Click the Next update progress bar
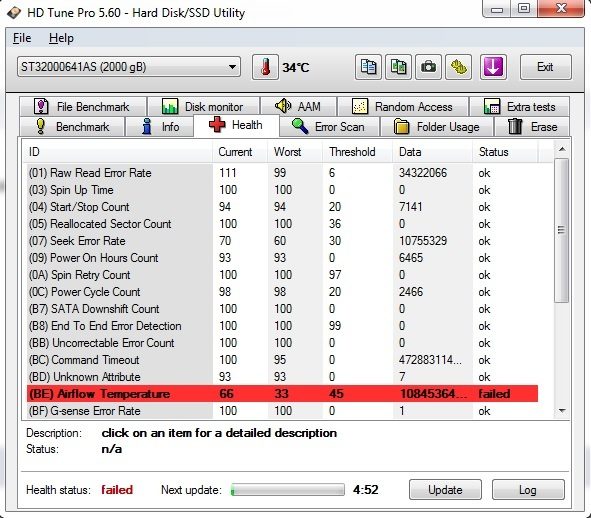This screenshot has height=518, width=591. coord(288,490)
